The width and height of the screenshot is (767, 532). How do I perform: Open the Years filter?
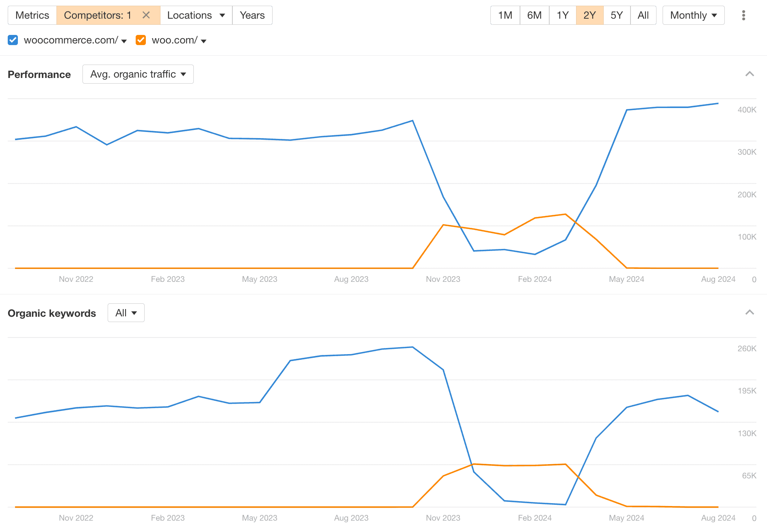(252, 15)
